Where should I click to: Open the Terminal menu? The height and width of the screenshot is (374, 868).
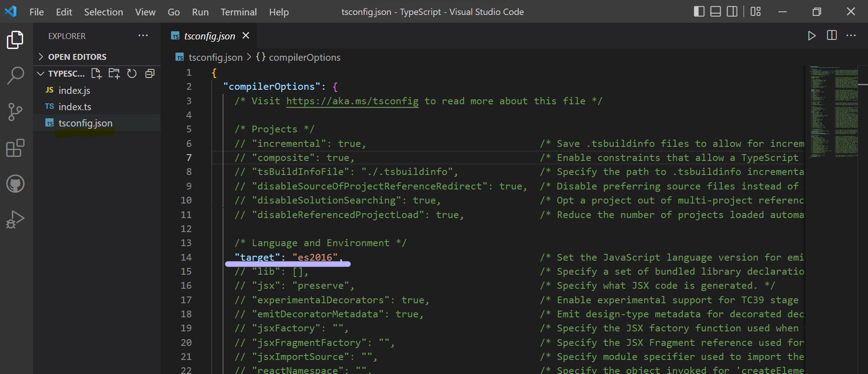pyautogui.click(x=239, y=12)
